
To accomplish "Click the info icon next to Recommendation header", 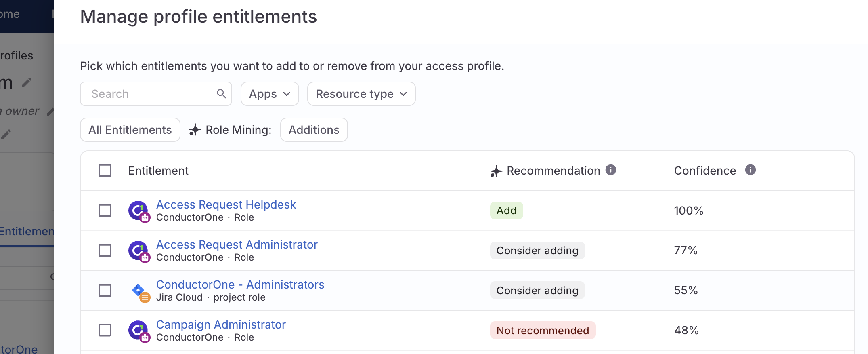I will click(x=610, y=170).
